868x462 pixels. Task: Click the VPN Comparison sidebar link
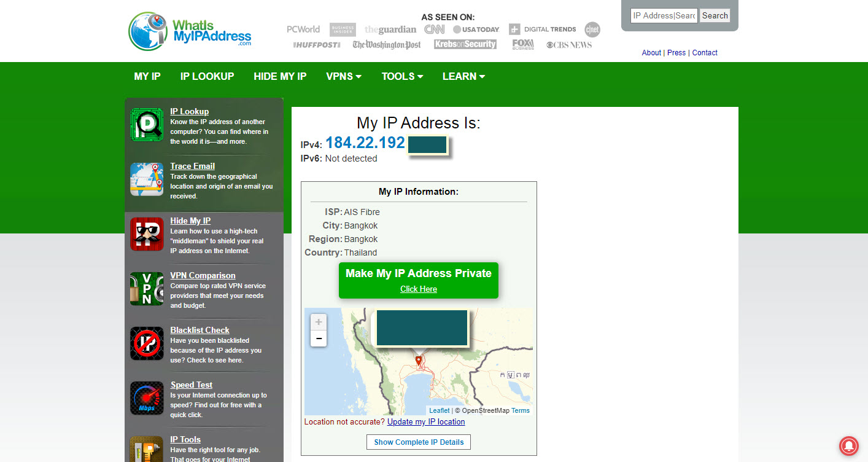[x=203, y=275]
